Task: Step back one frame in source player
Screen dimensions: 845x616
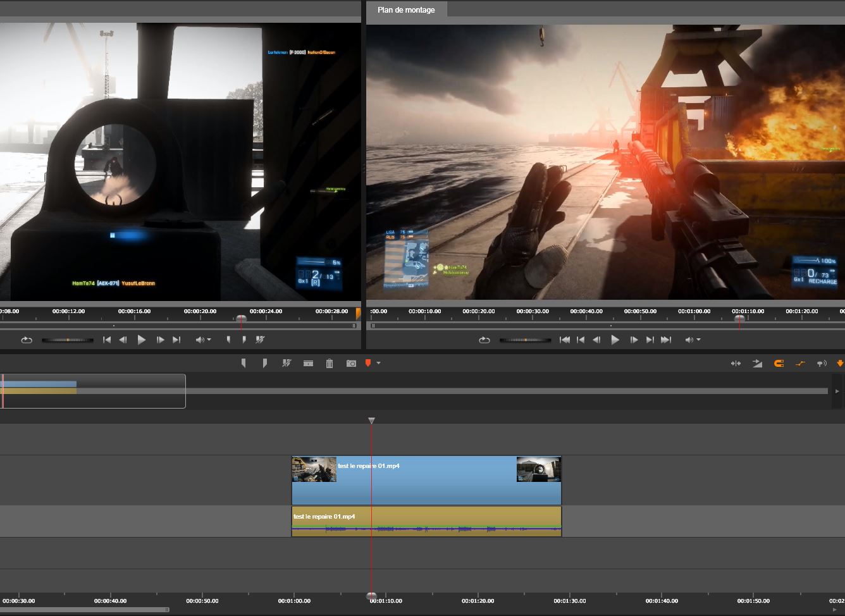Action: (123, 340)
